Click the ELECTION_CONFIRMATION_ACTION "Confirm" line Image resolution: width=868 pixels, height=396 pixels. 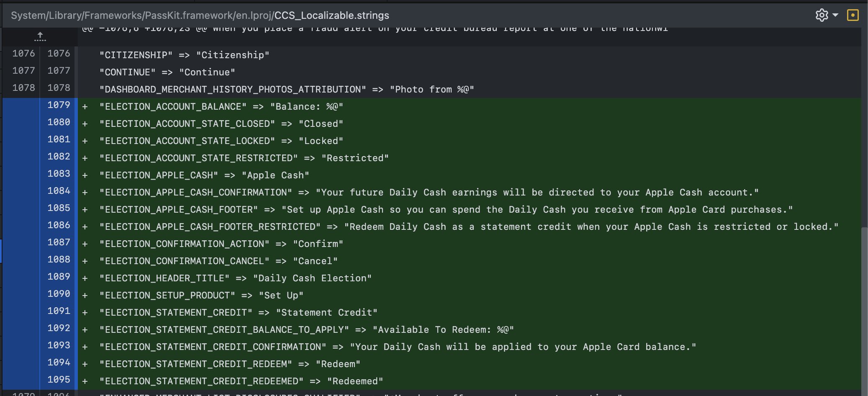(221, 244)
